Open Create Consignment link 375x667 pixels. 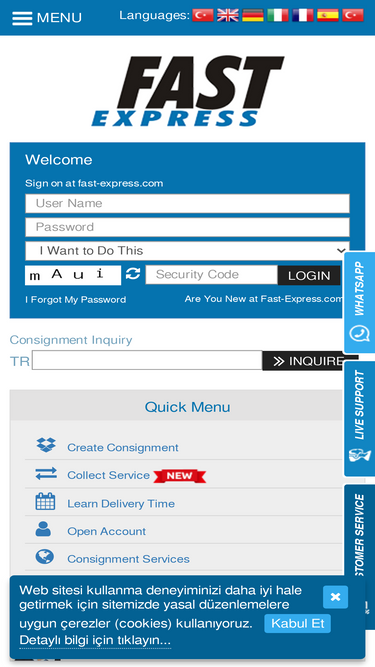click(123, 448)
